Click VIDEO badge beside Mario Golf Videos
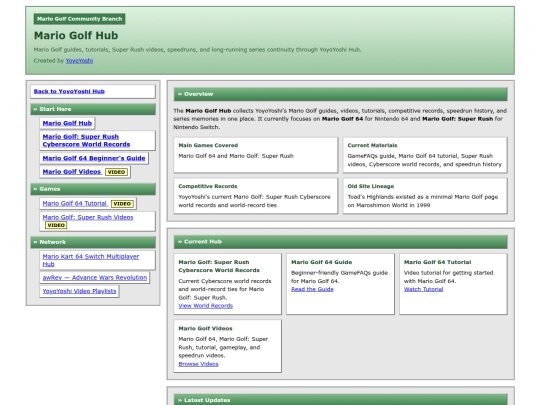 tap(116, 172)
